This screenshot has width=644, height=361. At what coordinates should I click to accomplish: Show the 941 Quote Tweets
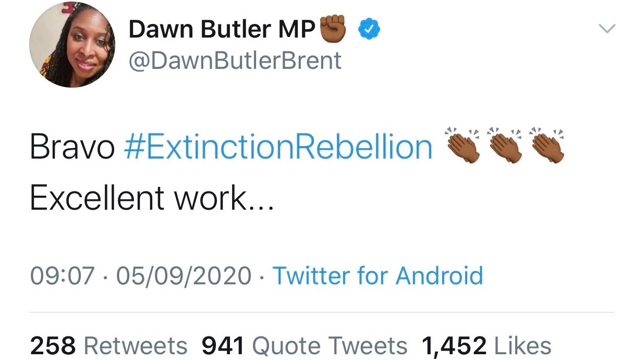click(x=304, y=346)
